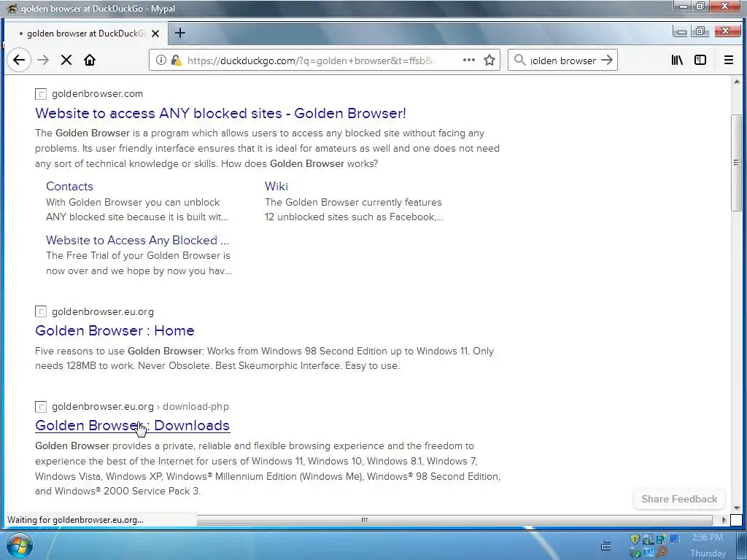This screenshot has width=747, height=560.
Task: Click the scroll down arrow of vertical scrollbar
Action: [x=737, y=508]
